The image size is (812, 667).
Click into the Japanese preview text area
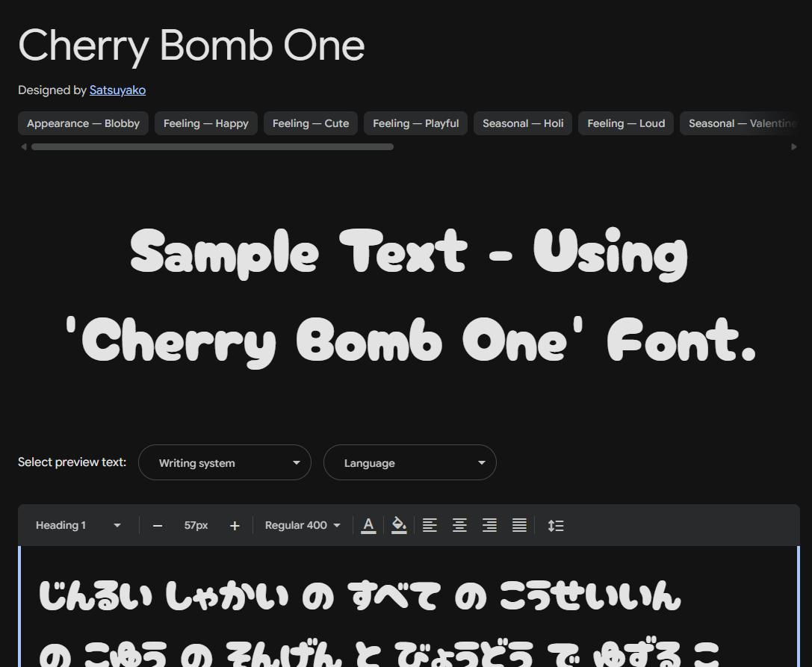point(409,606)
